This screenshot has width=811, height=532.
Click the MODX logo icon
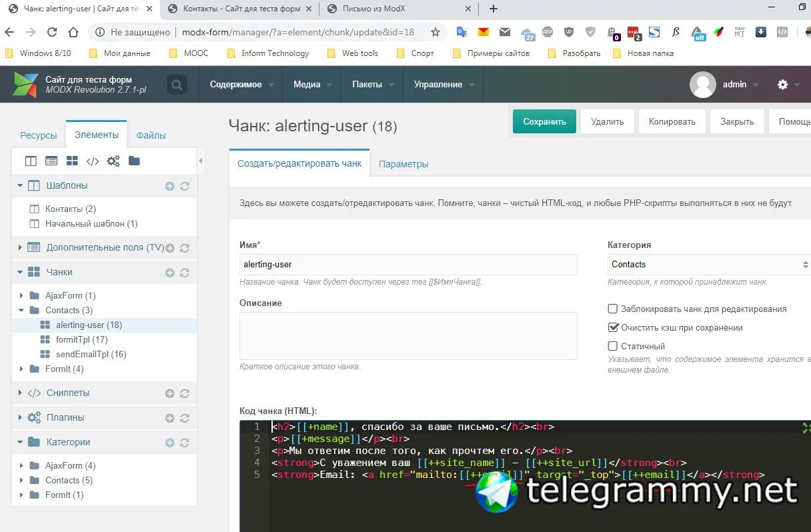[x=25, y=84]
